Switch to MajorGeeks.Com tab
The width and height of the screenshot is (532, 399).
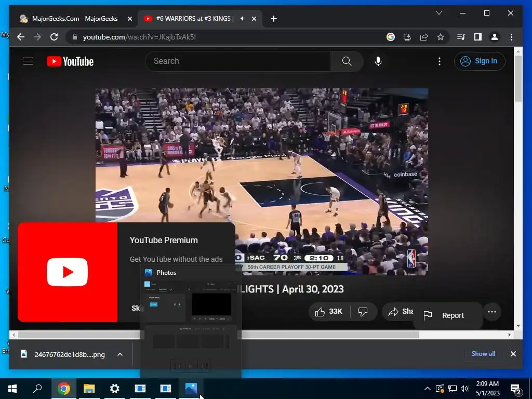pos(75,19)
